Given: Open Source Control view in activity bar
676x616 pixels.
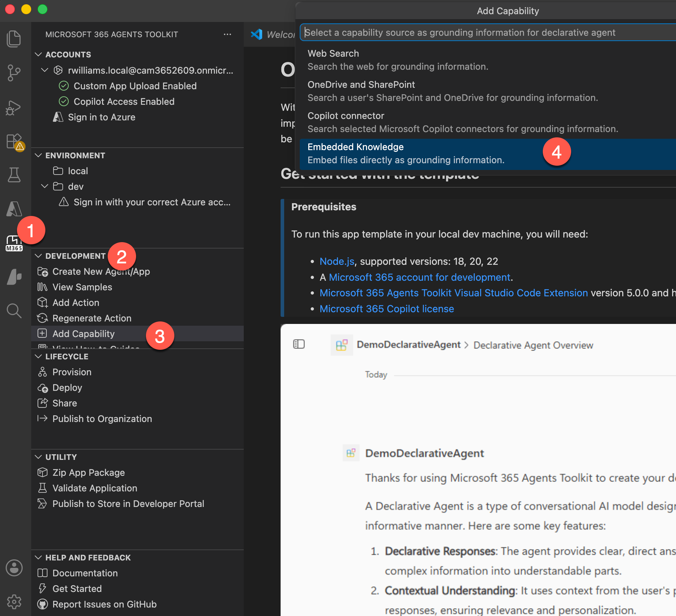Looking at the screenshot, I should click(x=14, y=73).
